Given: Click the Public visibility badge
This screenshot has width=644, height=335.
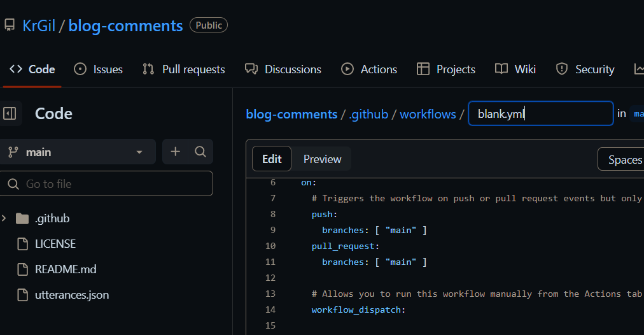Looking at the screenshot, I should tap(209, 25).
